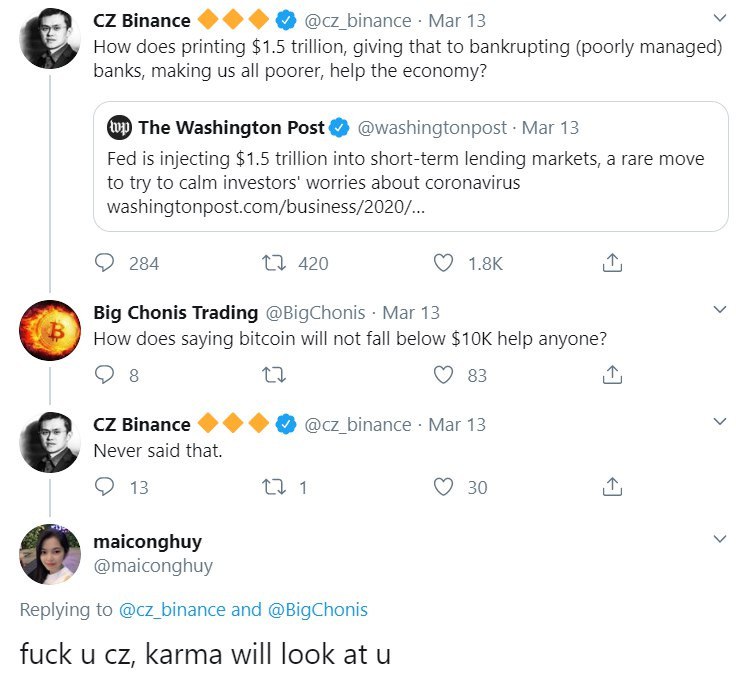The height and width of the screenshot is (688, 736).
Task: Share the Big Chonis Trading tweet
Action: point(612,375)
